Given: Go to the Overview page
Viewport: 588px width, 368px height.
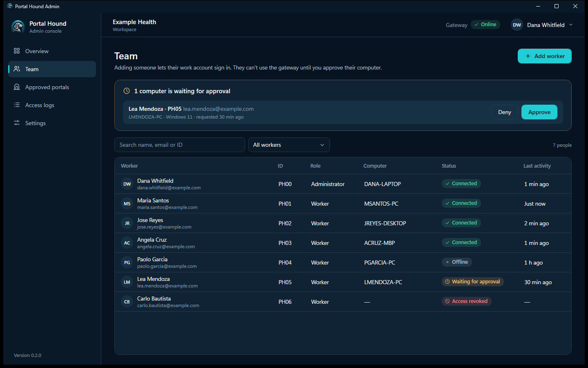Looking at the screenshot, I should pos(52,51).
